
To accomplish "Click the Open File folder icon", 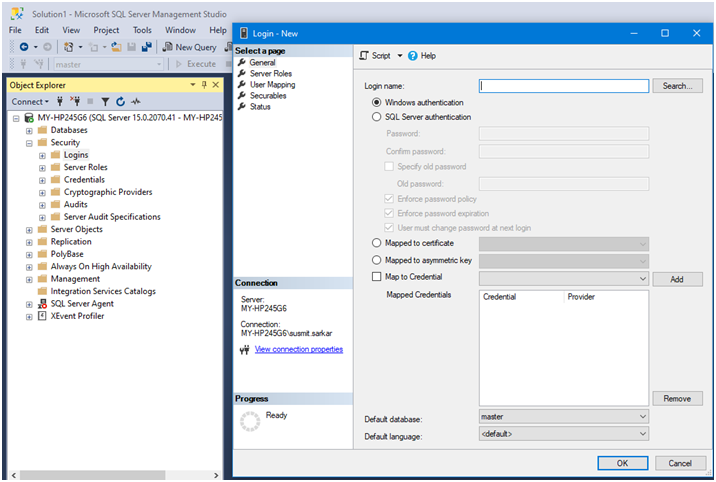I will (116, 47).
